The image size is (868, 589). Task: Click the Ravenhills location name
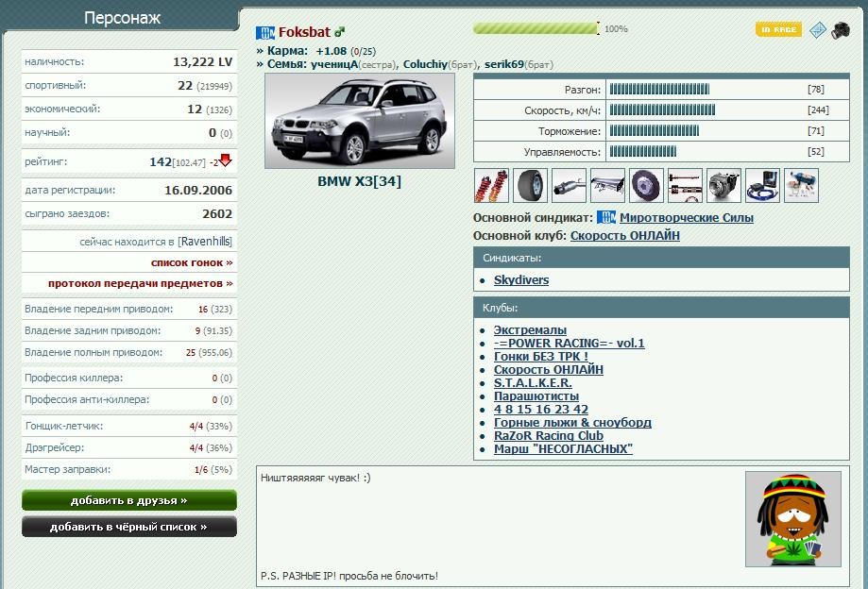(x=205, y=242)
